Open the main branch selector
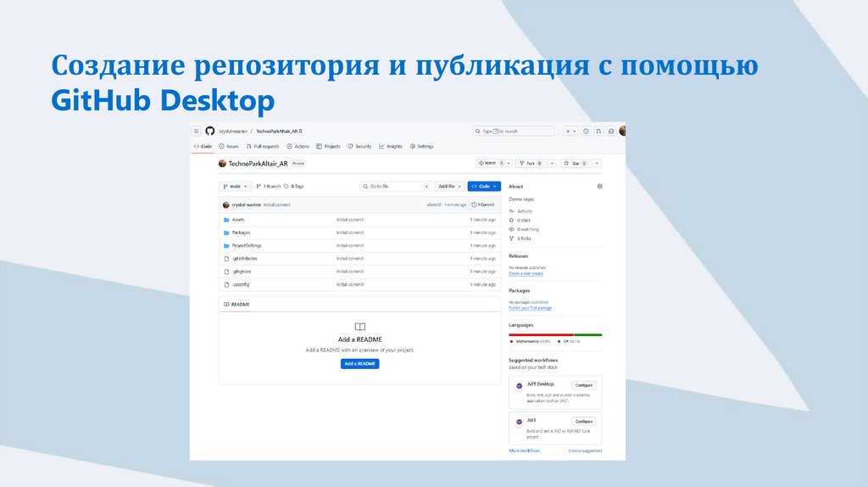 point(236,186)
